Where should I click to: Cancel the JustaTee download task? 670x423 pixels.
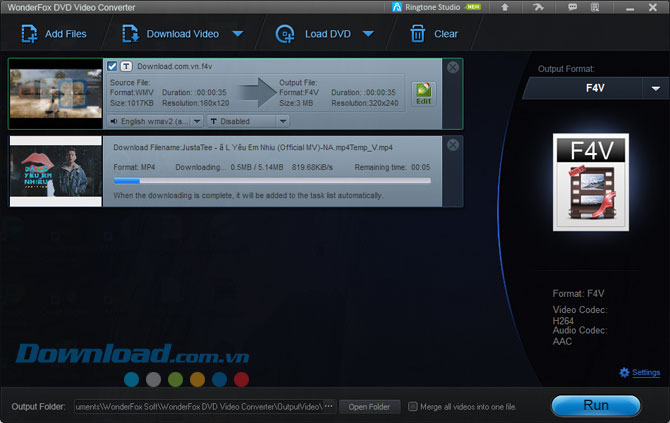[453, 145]
